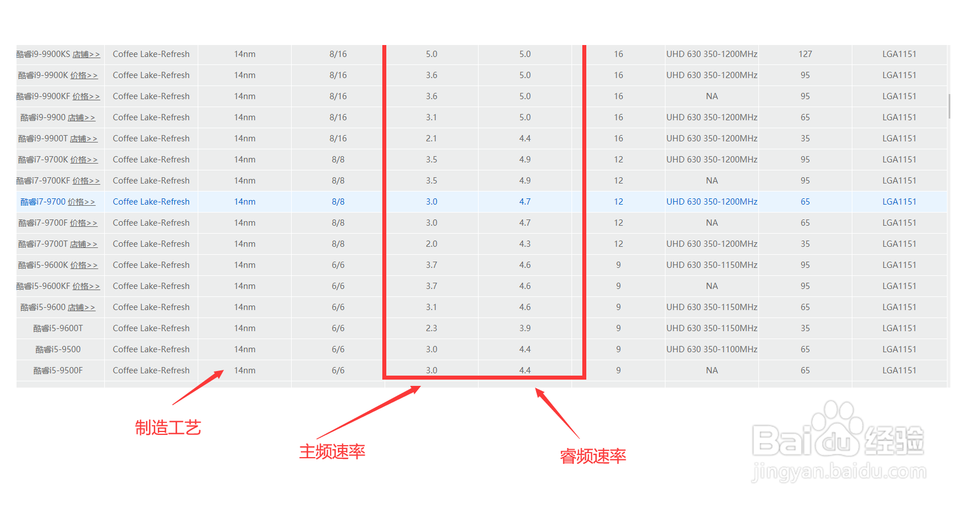Click the 3.0 base value in highlighted i7-9700 row
980x505 pixels.
pos(431,202)
